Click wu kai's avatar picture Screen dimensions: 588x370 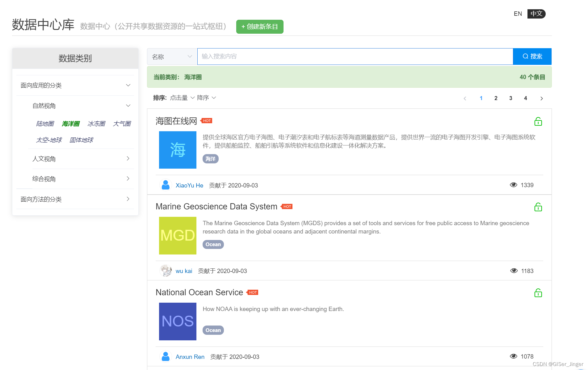(166, 271)
